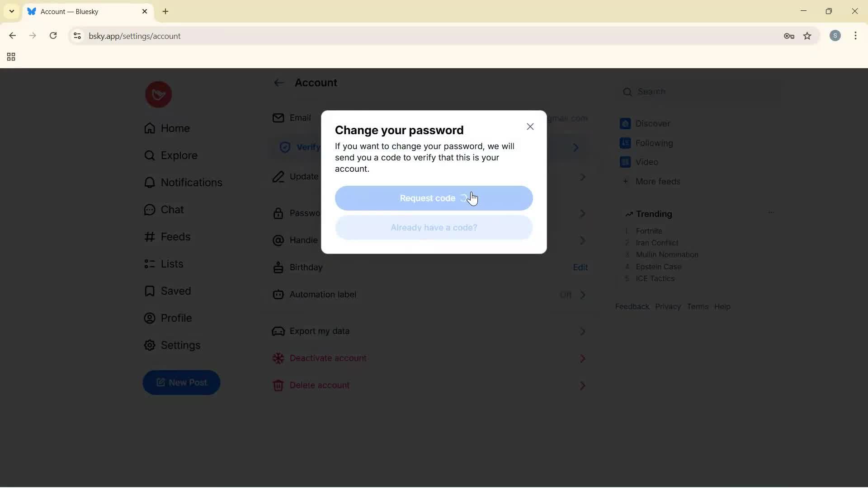Expand the Delete account row chevron
Screen dimensions: 868x488
[582, 385]
